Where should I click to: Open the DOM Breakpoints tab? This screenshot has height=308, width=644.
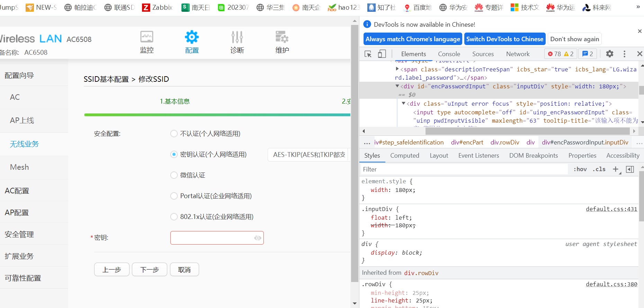coord(534,156)
